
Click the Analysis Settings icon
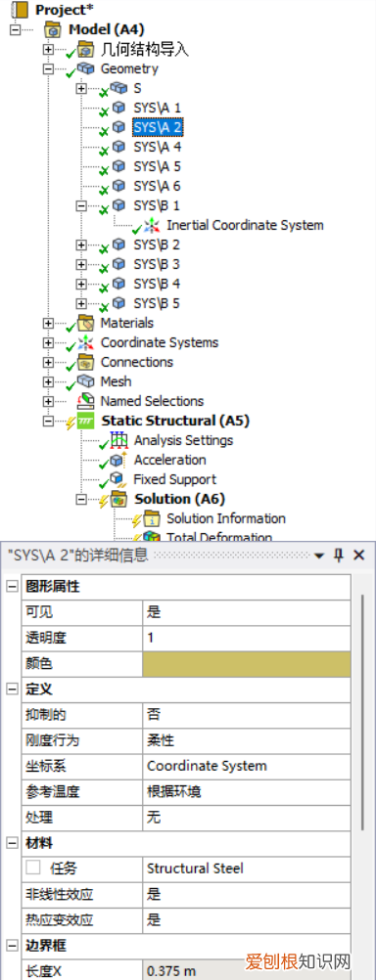118,440
